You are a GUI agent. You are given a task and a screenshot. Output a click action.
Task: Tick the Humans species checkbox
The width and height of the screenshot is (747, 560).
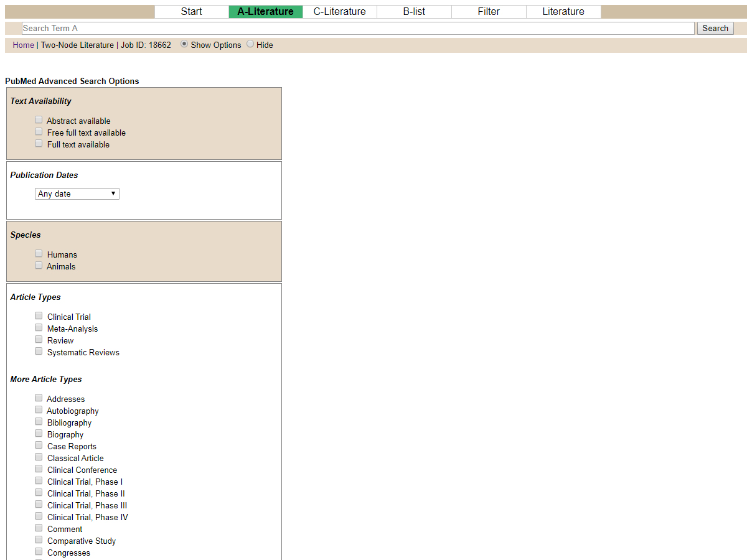coord(39,254)
